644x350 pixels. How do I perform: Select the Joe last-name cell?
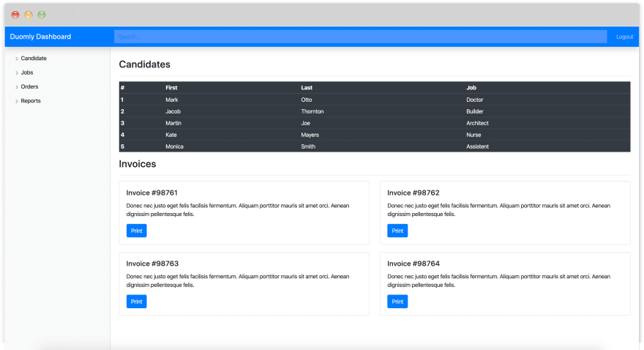pyautogui.click(x=306, y=123)
